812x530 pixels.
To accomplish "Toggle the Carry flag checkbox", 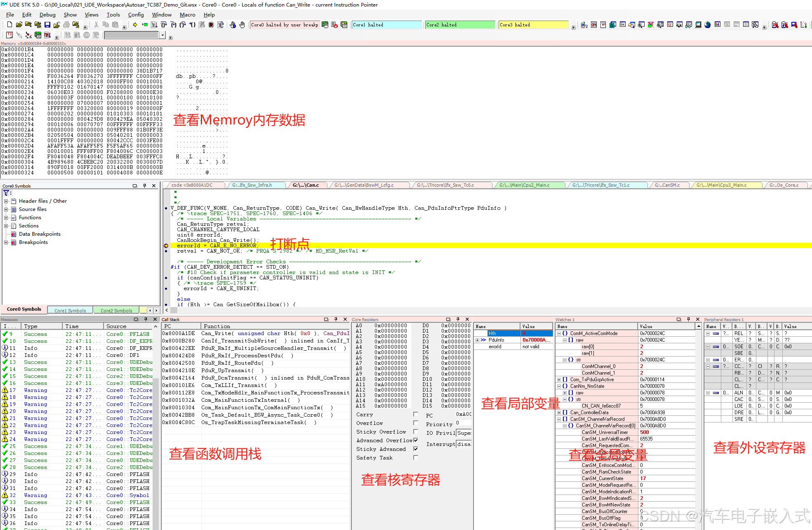I will tap(415, 415).
